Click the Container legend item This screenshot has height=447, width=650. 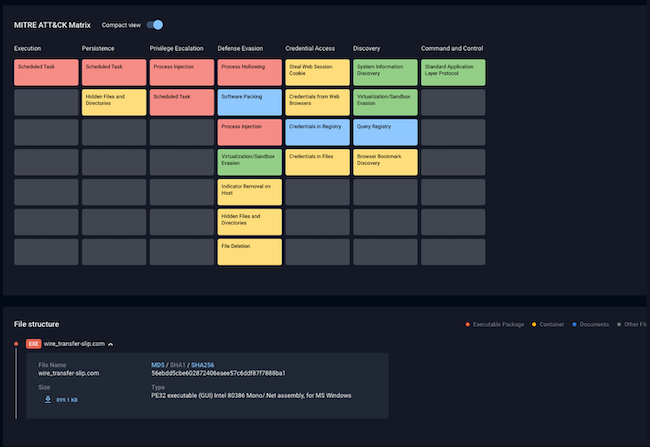tap(548, 324)
